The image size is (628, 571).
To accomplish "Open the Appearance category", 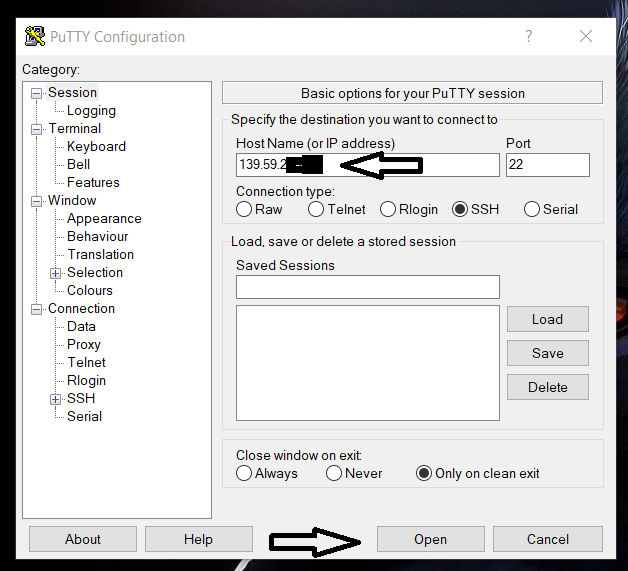I will [x=104, y=219].
